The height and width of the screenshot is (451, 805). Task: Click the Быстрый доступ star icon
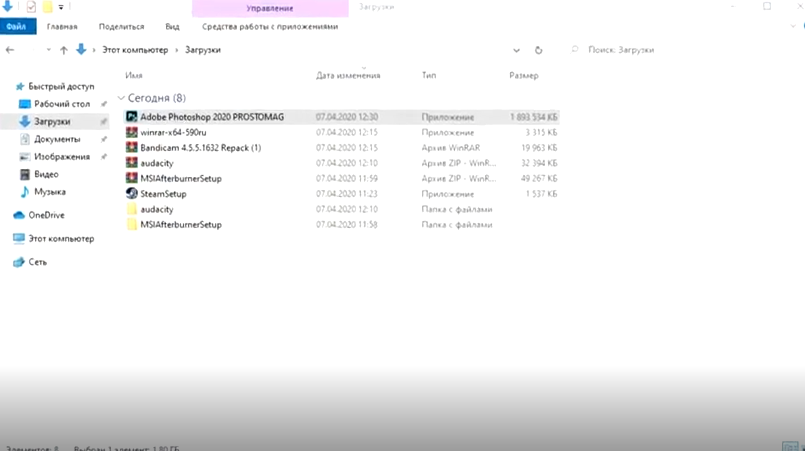click(20, 86)
